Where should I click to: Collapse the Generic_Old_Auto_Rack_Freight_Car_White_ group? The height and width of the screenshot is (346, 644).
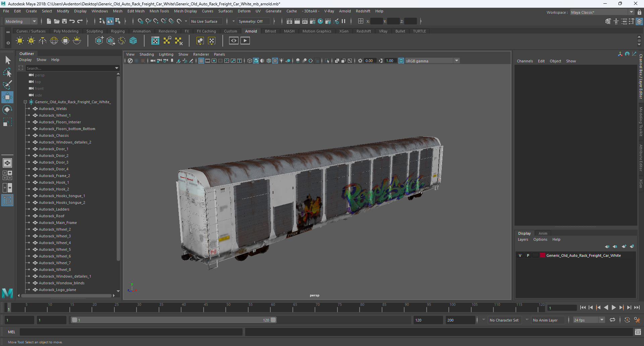pos(25,102)
